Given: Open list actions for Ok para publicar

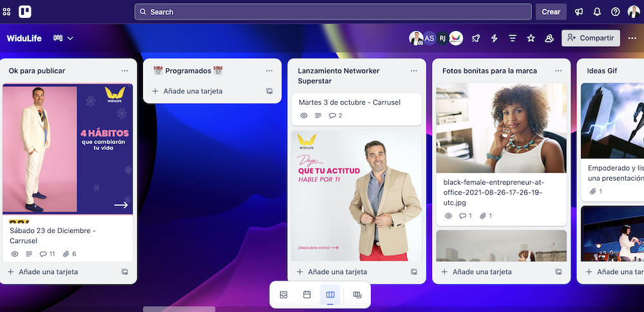Looking at the screenshot, I should [x=125, y=71].
